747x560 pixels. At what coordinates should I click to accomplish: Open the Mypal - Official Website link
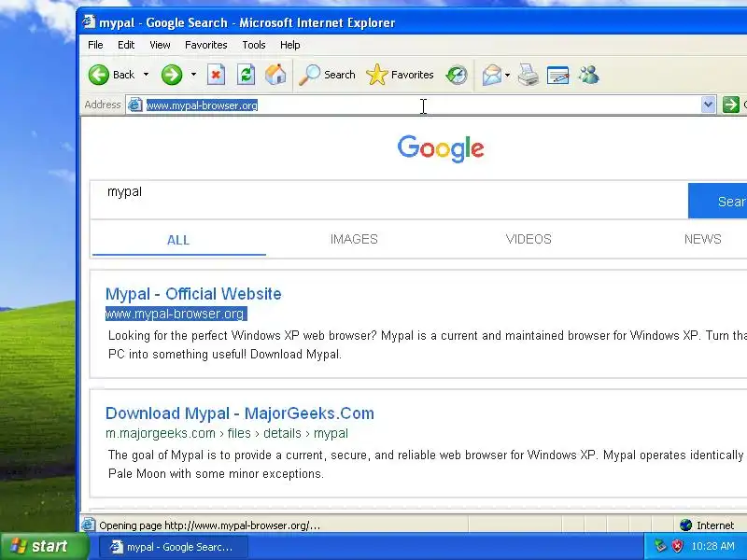tap(193, 294)
